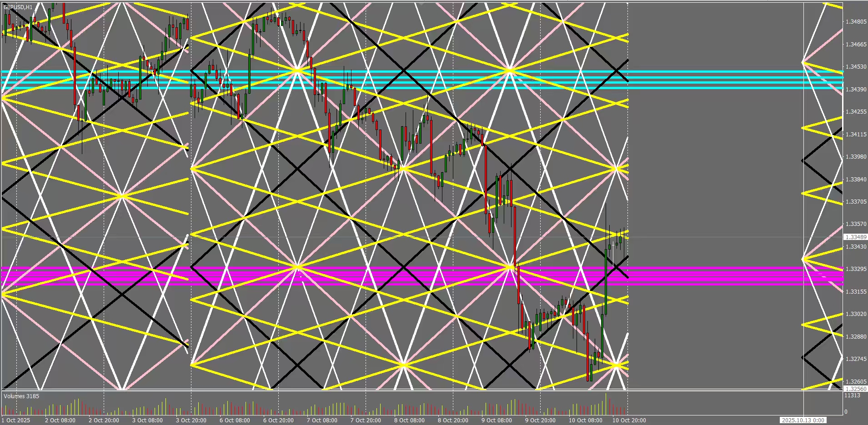Click the 1.34530 price axis label

pyautogui.click(x=856, y=67)
